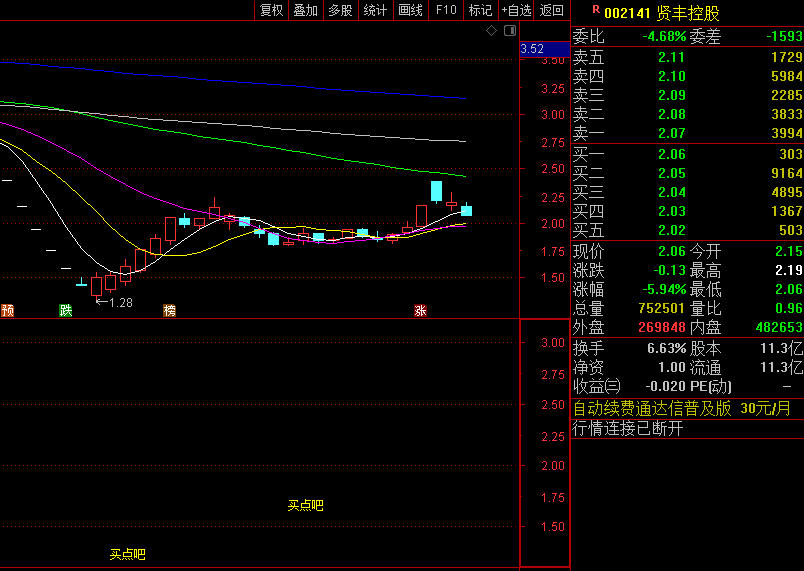Click the 内盘 value 482653
This screenshot has width=804, height=571.
coord(779,328)
